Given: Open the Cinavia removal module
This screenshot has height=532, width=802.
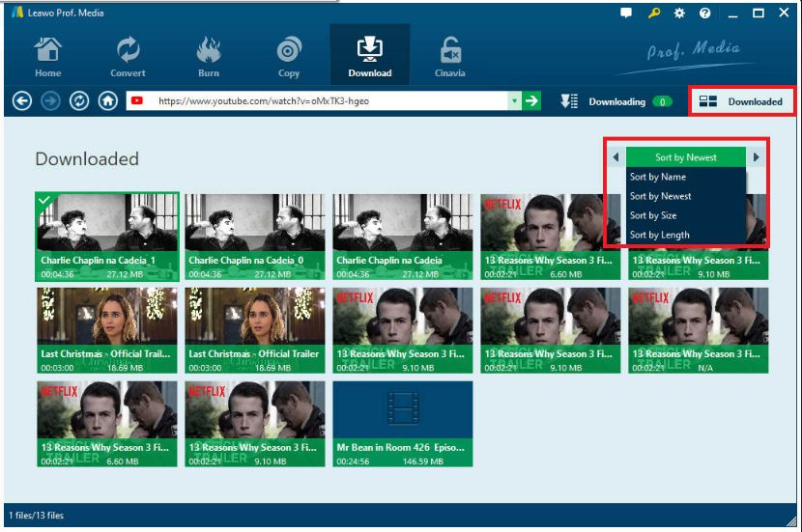Looking at the screenshot, I should (449, 56).
